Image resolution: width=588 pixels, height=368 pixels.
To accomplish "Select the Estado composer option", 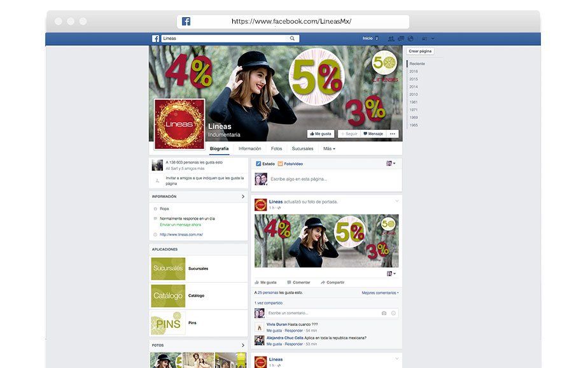I will click(265, 164).
